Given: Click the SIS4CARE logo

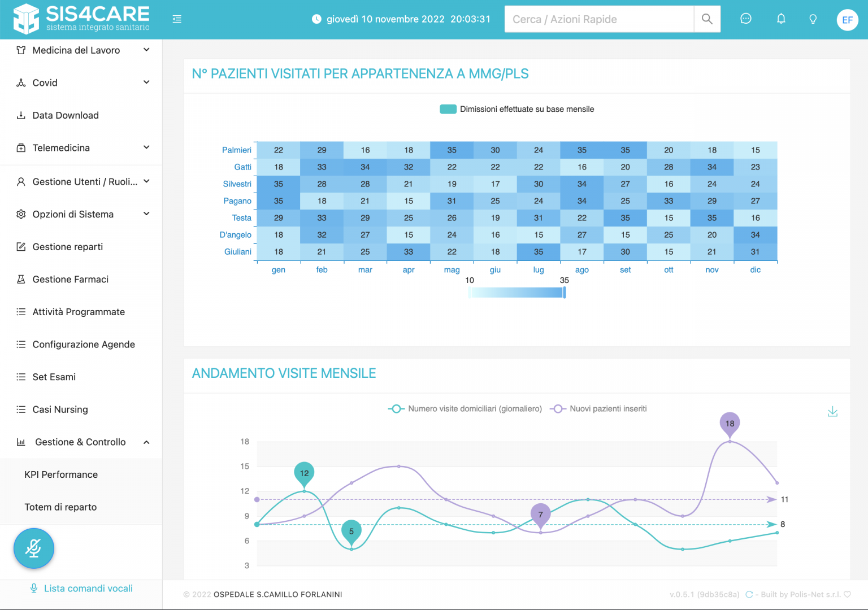Looking at the screenshot, I should (x=82, y=19).
